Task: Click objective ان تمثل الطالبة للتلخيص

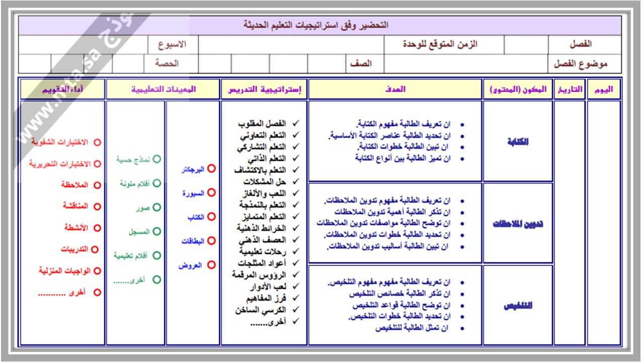Action: (x=413, y=328)
